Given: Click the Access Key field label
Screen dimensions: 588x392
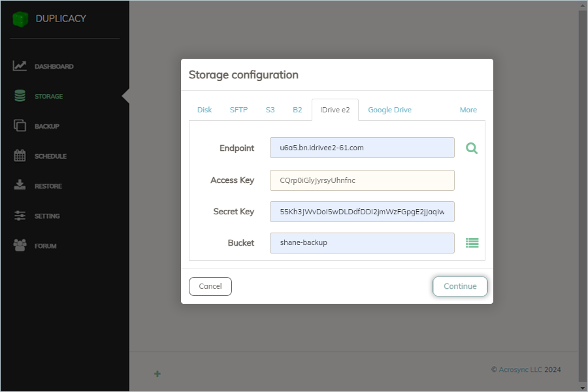Looking at the screenshot, I should (232, 180).
